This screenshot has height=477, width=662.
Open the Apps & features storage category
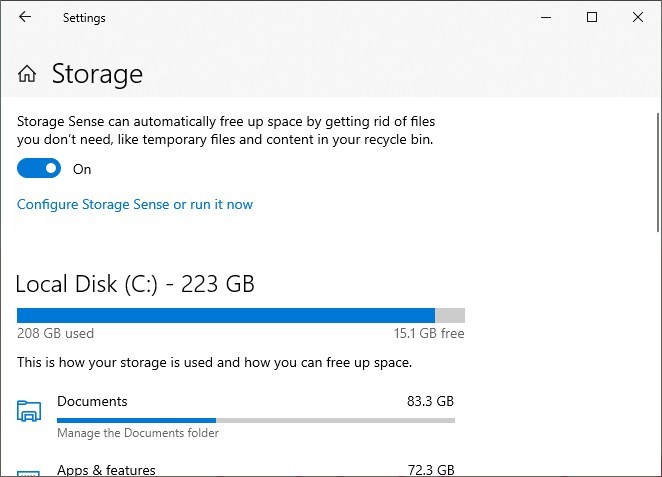click(x=106, y=469)
